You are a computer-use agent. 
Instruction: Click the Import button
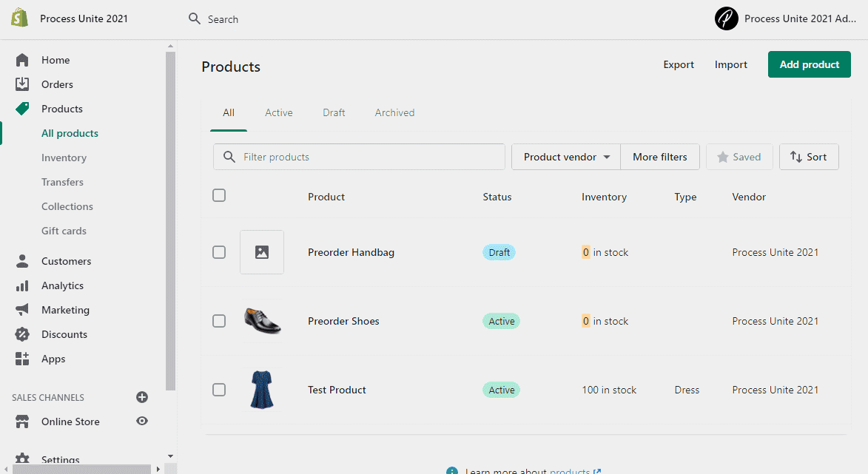pyautogui.click(x=730, y=65)
